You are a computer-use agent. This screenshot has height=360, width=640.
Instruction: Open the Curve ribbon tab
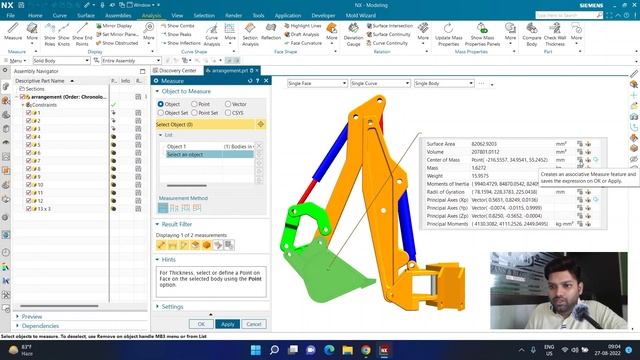click(60, 16)
